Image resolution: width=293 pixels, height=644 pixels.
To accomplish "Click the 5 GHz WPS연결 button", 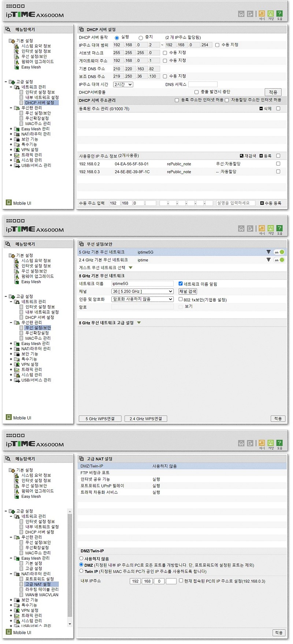I will click(x=100, y=419).
